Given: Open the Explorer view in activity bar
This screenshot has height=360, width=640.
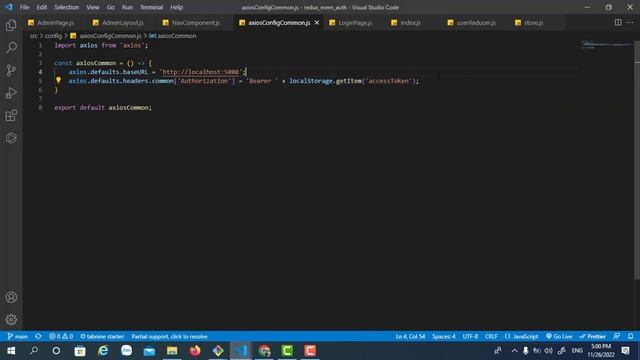Looking at the screenshot, I should click(11, 25).
